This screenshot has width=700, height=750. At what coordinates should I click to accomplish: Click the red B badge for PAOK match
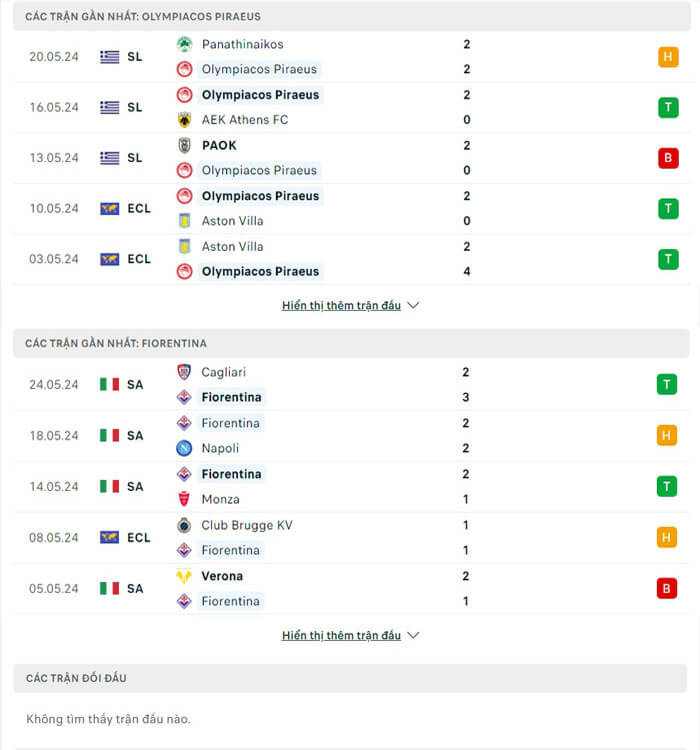pos(668,158)
